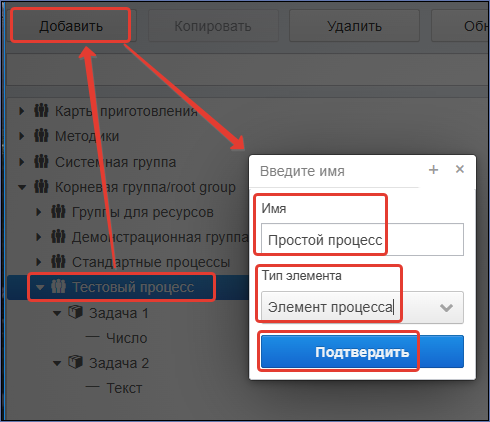The width and height of the screenshot is (490, 422).
Task: Click the cube icon of Задача 1
Action: (75, 313)
